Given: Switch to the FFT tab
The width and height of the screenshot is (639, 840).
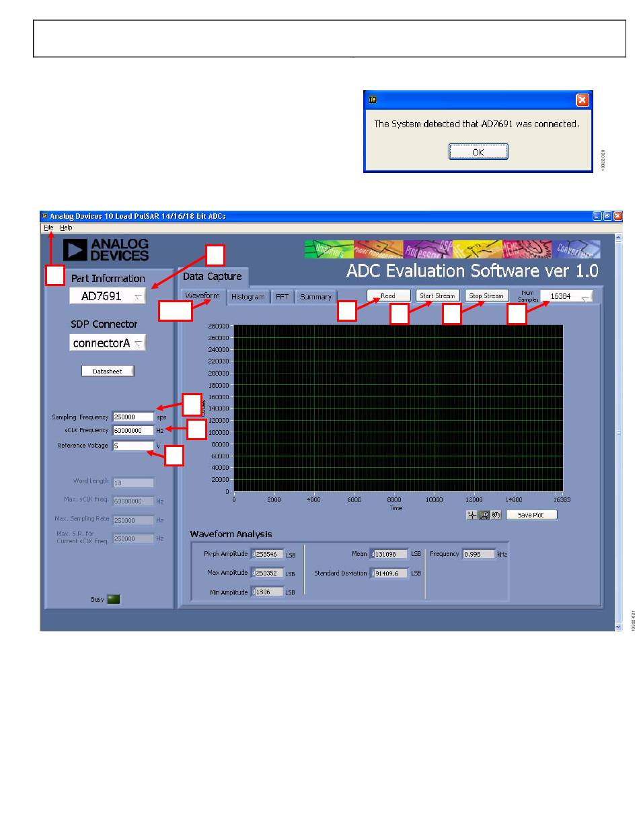Looking at the screenshot, I should (x=282, y=297).
